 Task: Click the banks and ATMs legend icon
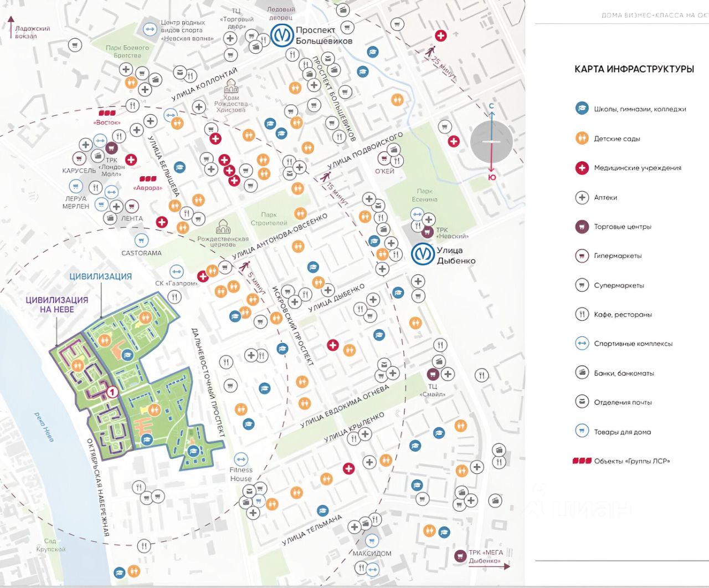(582, 372)
